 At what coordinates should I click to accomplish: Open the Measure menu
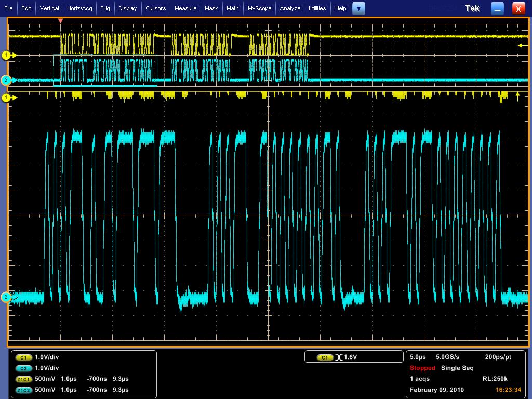185,8
